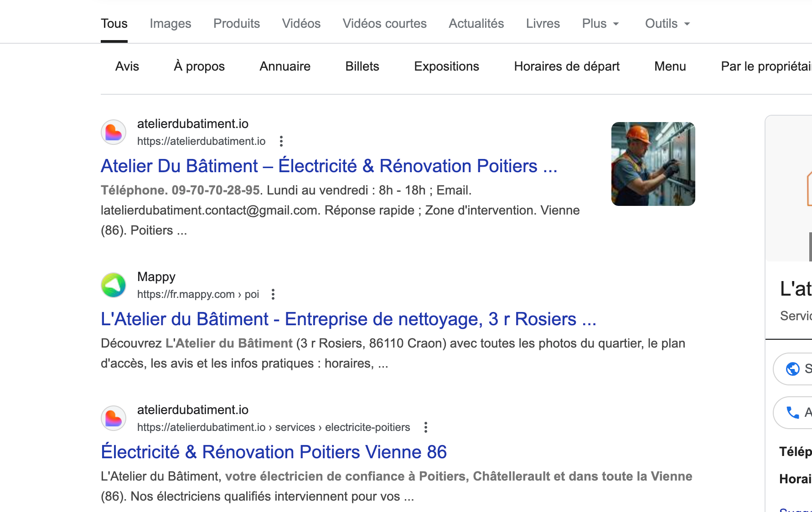
Task: Open the three-dot menu beside the Mappy URL
Action: (273, 294)
